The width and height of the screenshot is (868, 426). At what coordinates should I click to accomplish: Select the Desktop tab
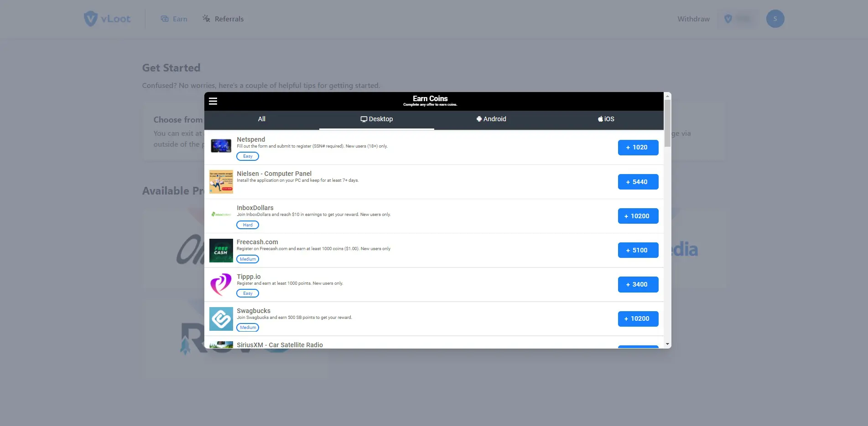pos(377,119)
